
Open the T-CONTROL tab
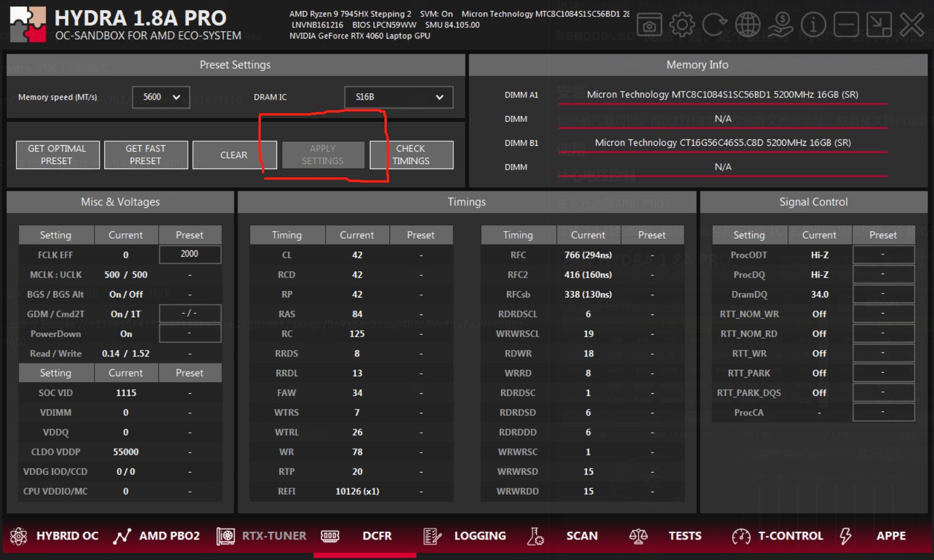point(790,536)
